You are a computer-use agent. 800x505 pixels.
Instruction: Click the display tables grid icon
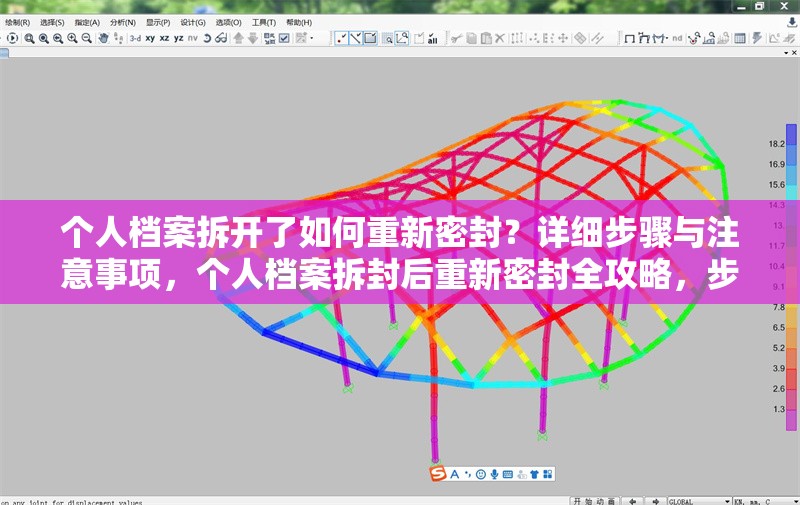pos(739,38)
